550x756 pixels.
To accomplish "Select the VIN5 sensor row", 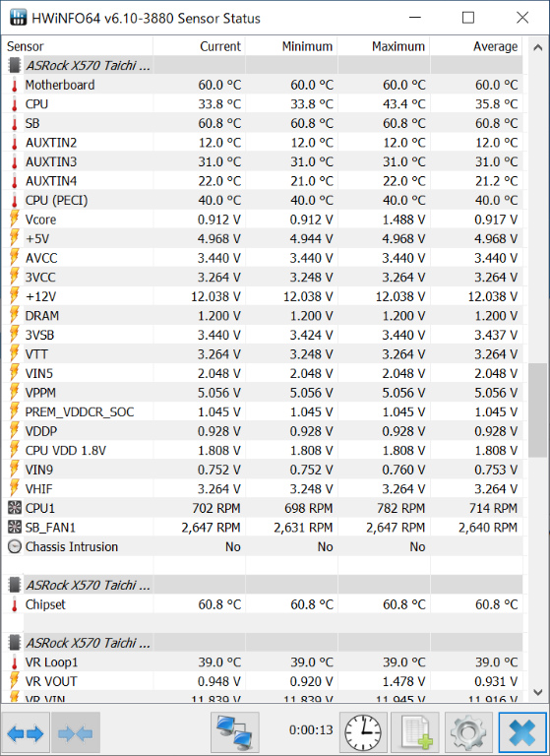I will (x=263, y=373).
